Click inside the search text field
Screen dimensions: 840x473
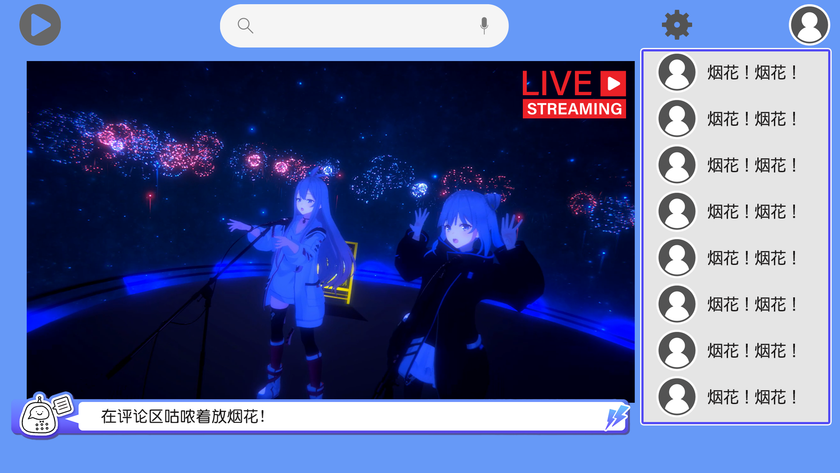point(364,26)
